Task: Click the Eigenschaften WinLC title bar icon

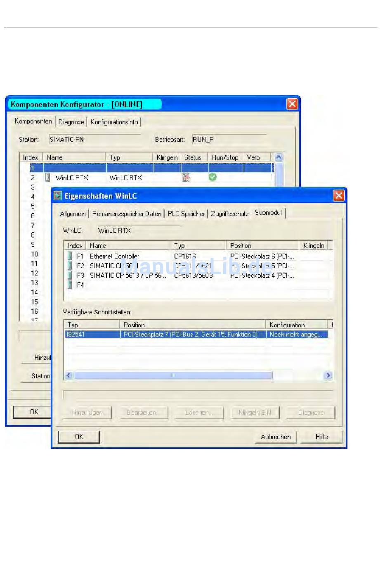Action: pos(58,195)
